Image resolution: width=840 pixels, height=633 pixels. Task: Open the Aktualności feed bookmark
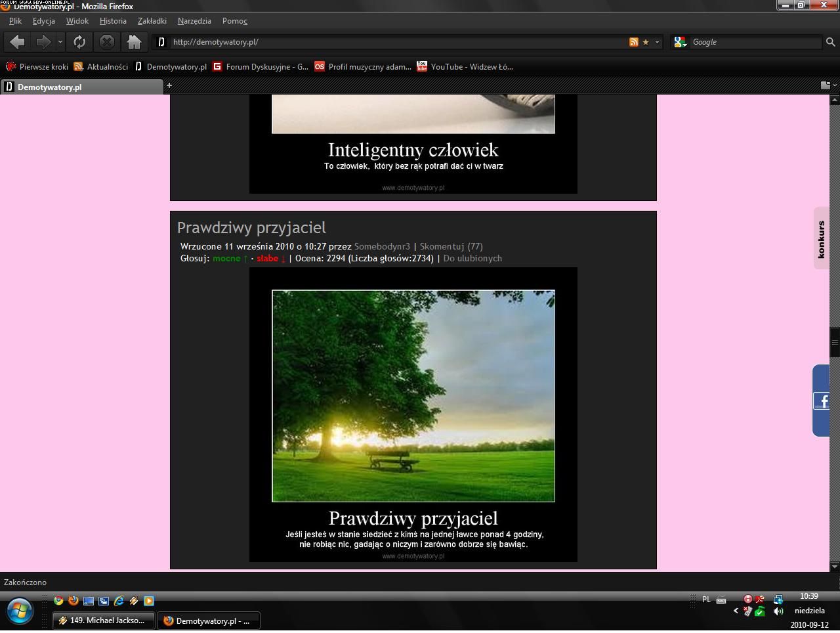101,67
